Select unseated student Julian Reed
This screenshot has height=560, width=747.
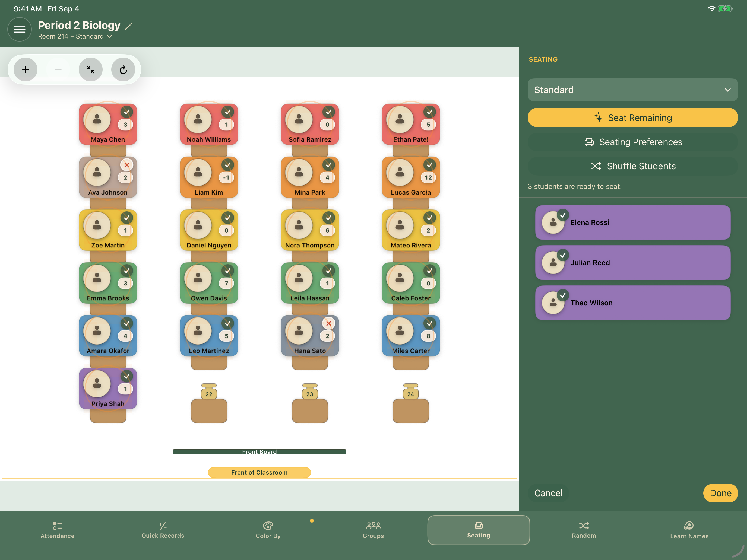click(x=632, y=263)
